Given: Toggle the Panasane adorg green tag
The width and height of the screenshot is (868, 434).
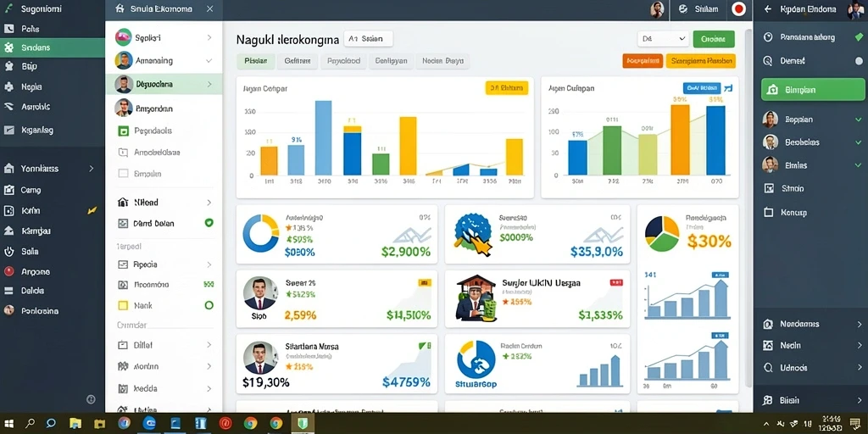Looking at the screenshot, I should click(859, 37).
